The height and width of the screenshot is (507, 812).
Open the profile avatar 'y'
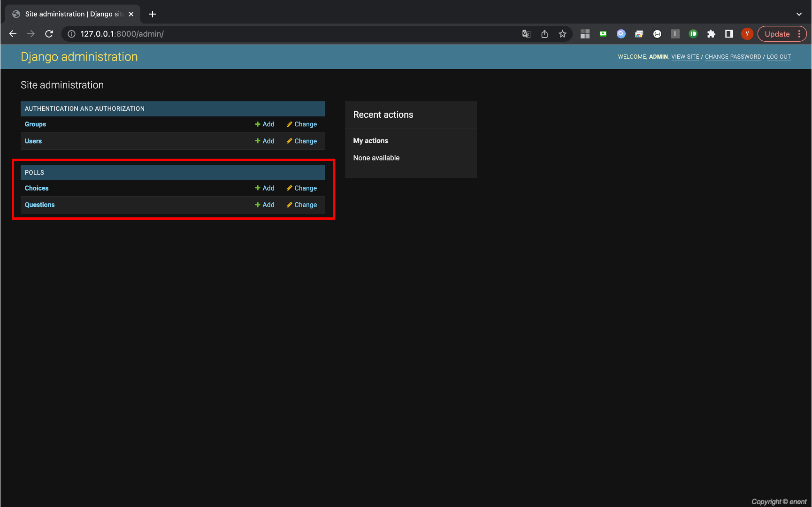coord(747,34)
